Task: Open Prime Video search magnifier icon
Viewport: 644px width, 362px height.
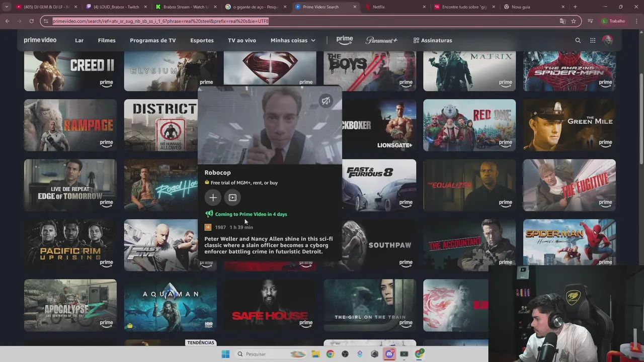Action: 578,40
